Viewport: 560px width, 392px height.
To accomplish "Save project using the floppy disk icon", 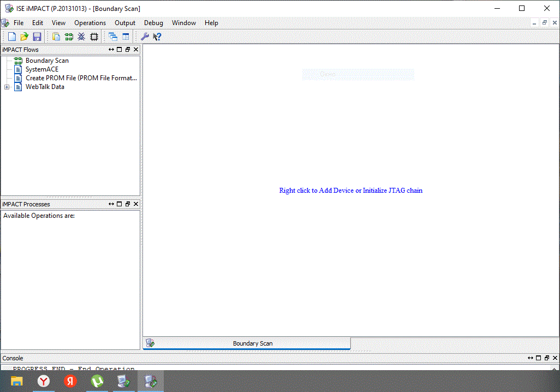I will click(x=37, y=37).
